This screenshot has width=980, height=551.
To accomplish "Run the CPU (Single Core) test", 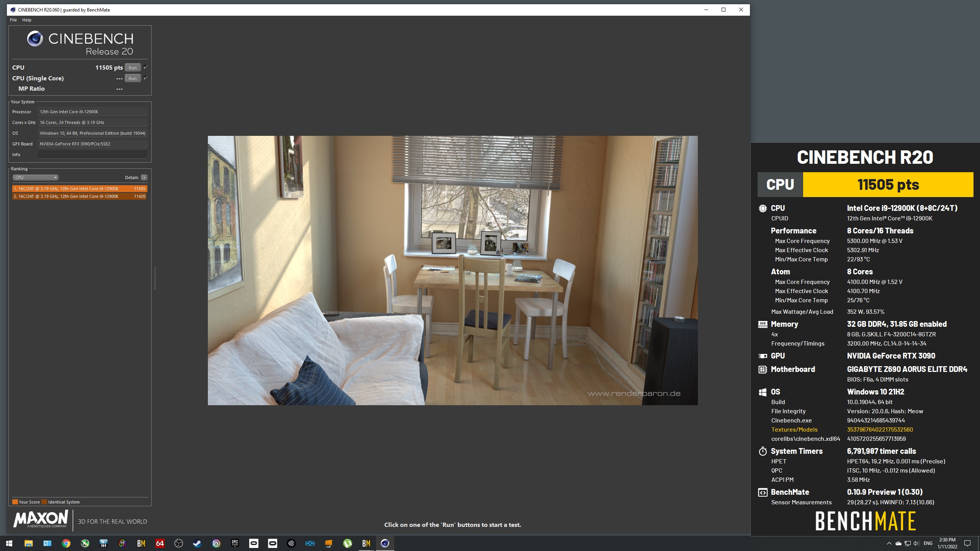I will coord(133,78).
